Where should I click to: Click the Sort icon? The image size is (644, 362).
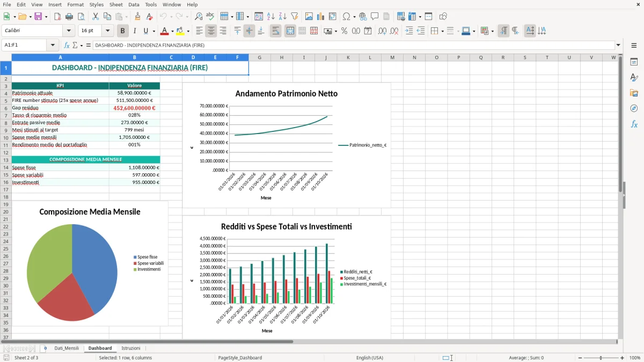tap(259, 17)
